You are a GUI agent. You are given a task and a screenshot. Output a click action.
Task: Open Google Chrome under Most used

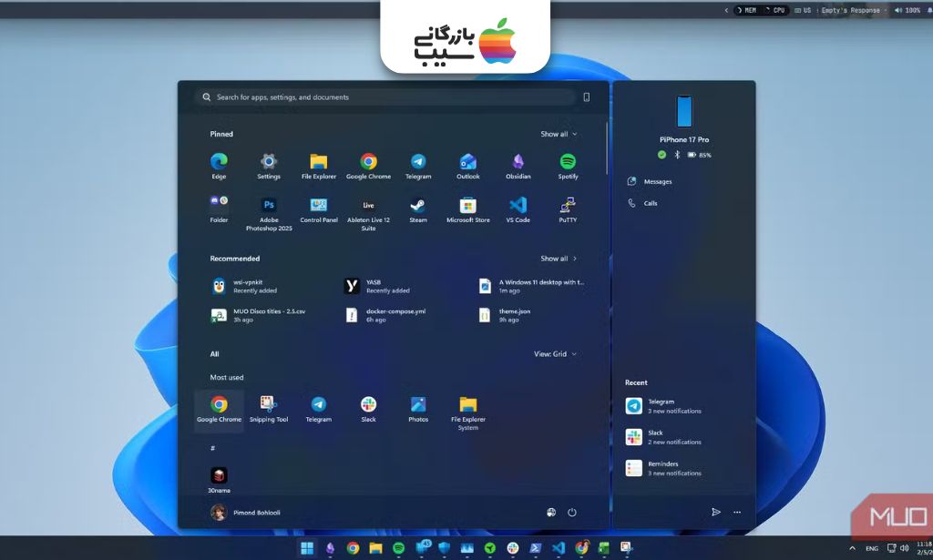tap(219, 410)
